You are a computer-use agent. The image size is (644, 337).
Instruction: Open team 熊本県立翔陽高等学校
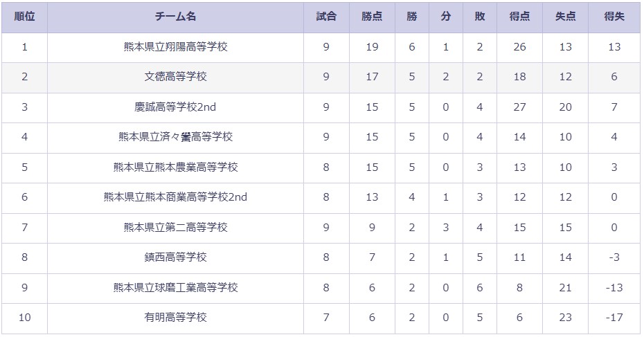[x=175, y=47]
